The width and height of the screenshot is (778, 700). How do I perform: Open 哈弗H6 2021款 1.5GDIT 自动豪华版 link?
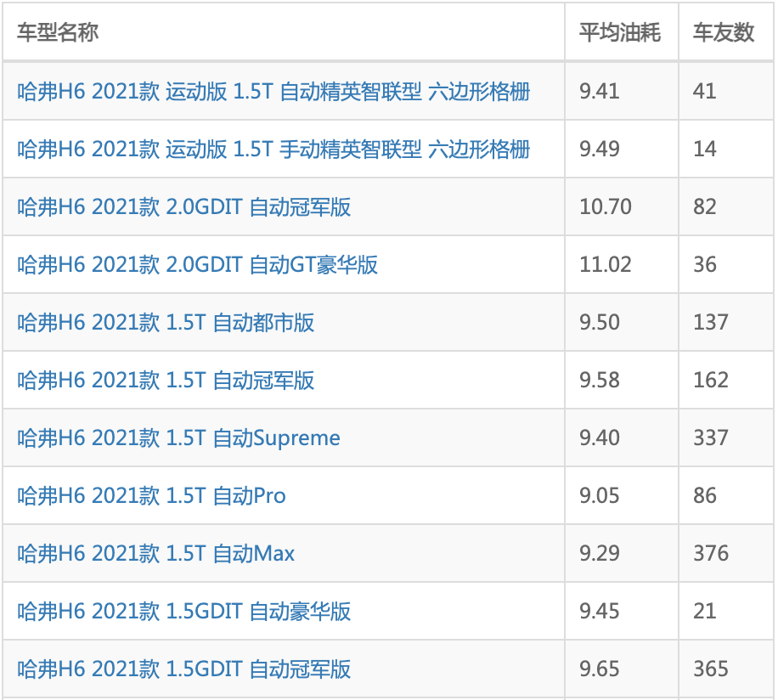coord(184,612)
